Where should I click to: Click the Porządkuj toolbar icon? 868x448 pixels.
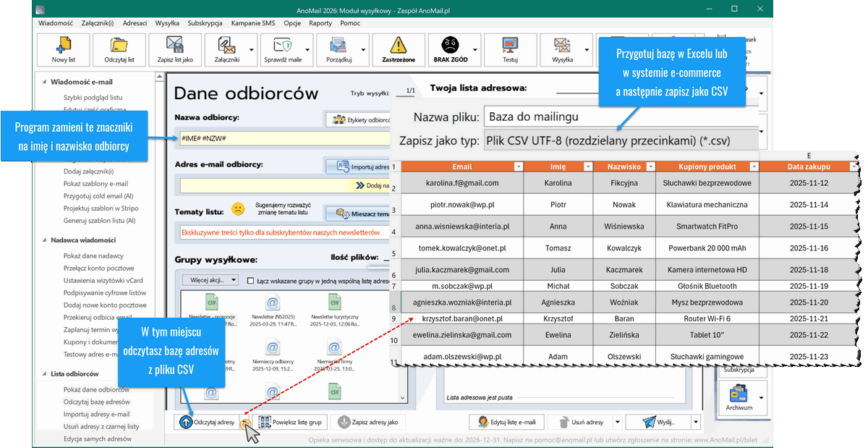[338, 46]
